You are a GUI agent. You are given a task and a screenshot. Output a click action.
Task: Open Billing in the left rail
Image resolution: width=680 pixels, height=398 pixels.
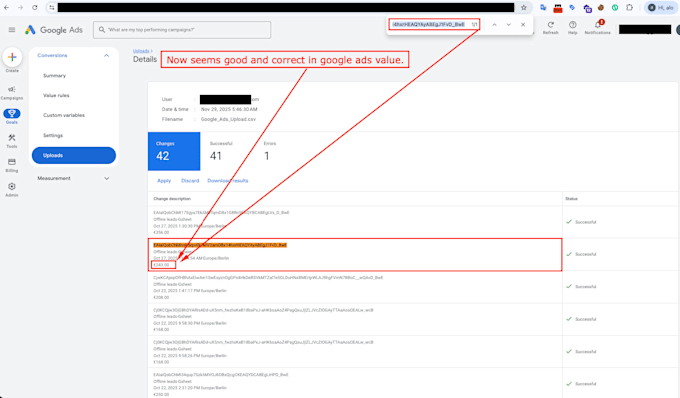tap(12, 165)
